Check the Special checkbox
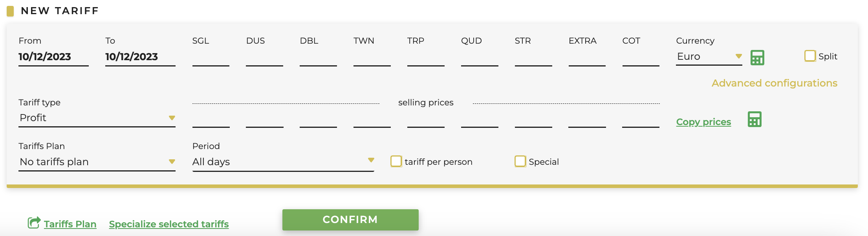Image resolution: width=868 pixels, height=236 pixels. coord(520,161)
